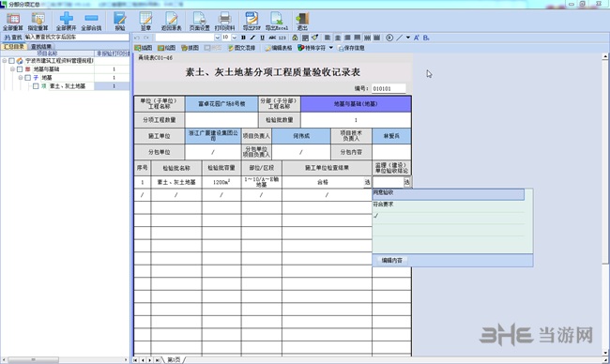Toggle underline formatting

pyautogui.click(x=262, y=38)
